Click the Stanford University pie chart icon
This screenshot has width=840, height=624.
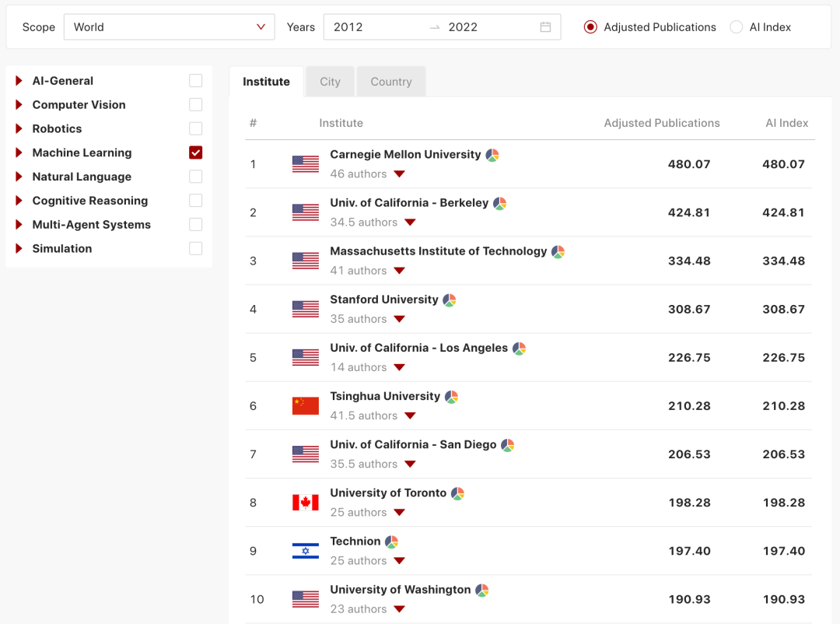click(450, 300)
